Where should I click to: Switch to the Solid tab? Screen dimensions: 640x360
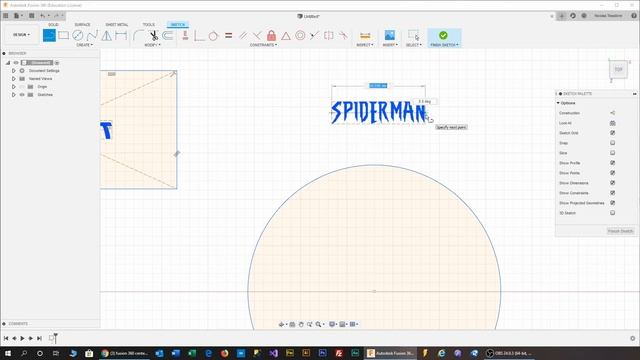pyautogui.click(x=53, y=24)
